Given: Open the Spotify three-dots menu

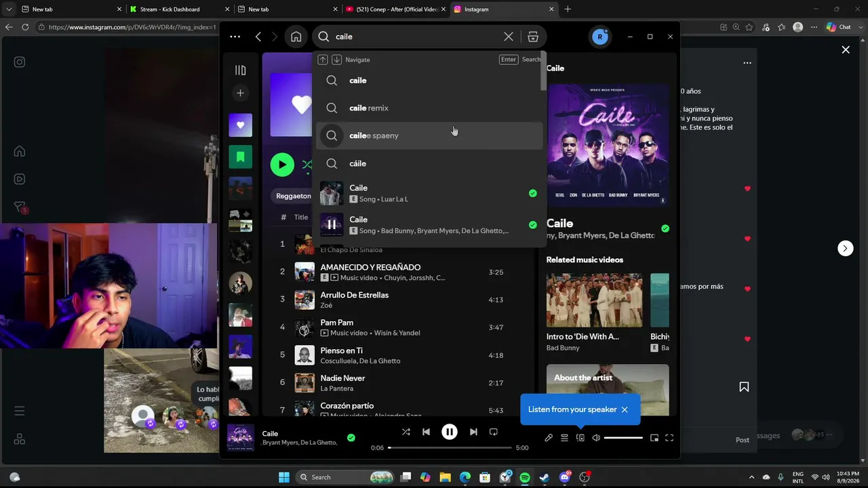Looking at the screenshot, I should point(235,37).
